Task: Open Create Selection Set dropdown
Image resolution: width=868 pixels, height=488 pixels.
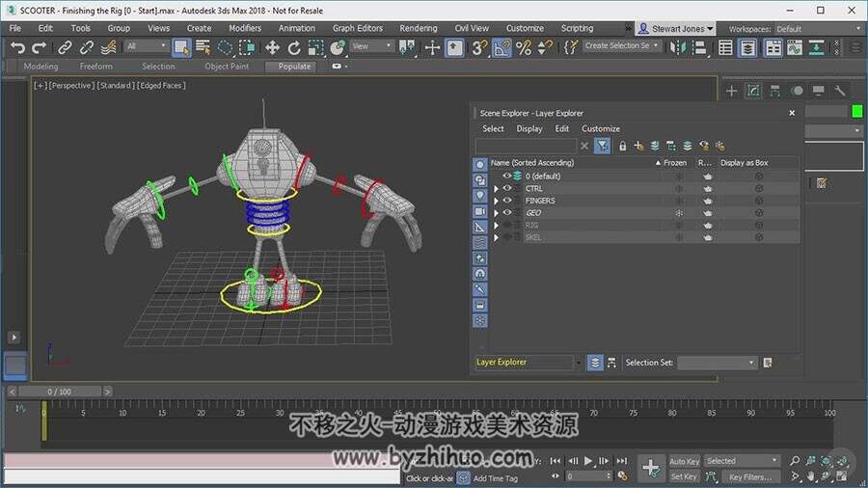Action: click(x=622, y=46)
